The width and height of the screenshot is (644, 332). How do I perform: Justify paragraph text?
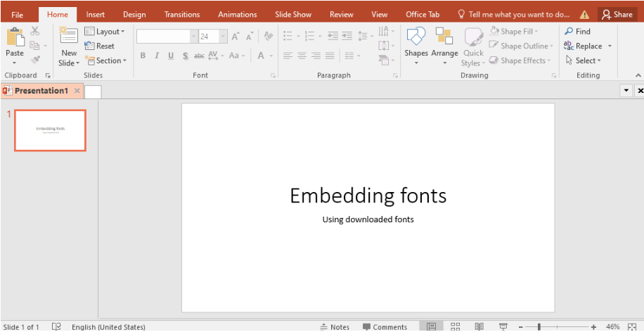pyautogui.click(x=330, y=56)
